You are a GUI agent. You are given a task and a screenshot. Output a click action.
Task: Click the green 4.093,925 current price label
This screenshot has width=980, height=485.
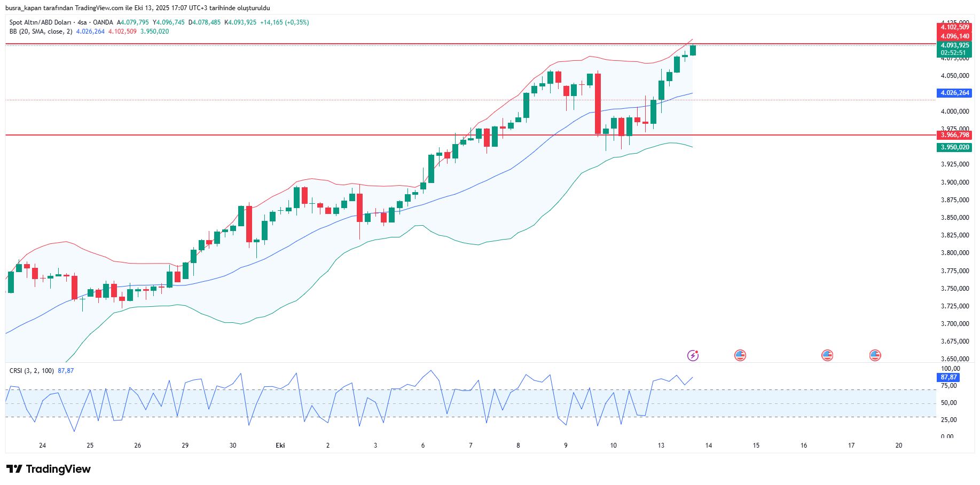coord(954,45)
